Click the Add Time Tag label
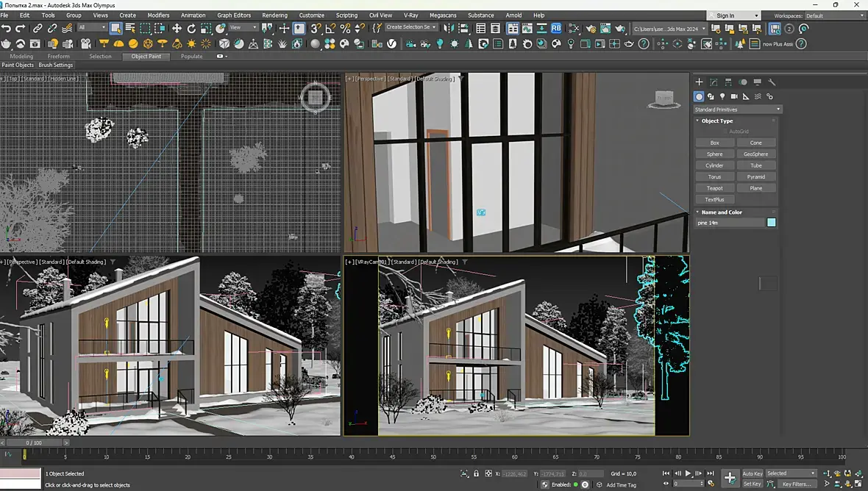Viewport: 868px width, 491px height. coord(621,485)
